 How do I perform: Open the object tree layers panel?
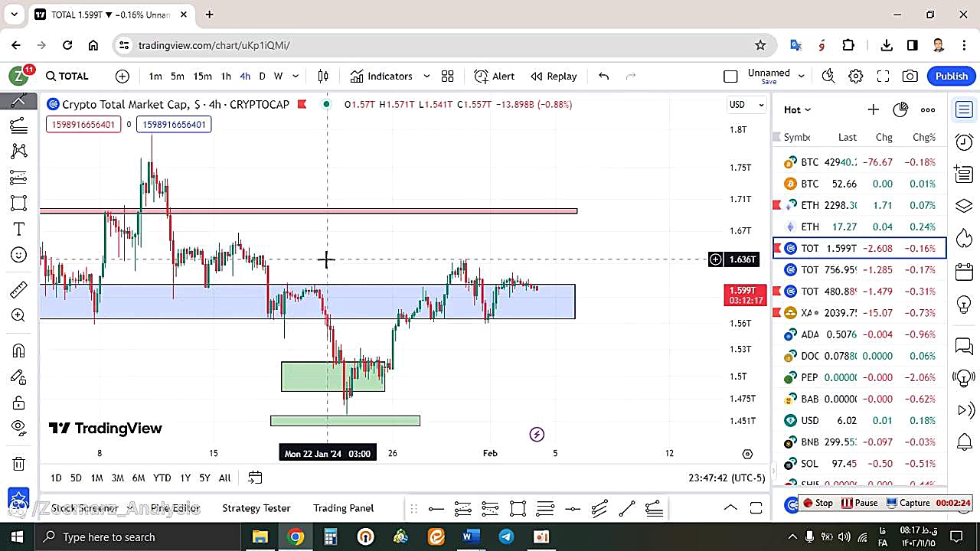(x=964, y=207)
